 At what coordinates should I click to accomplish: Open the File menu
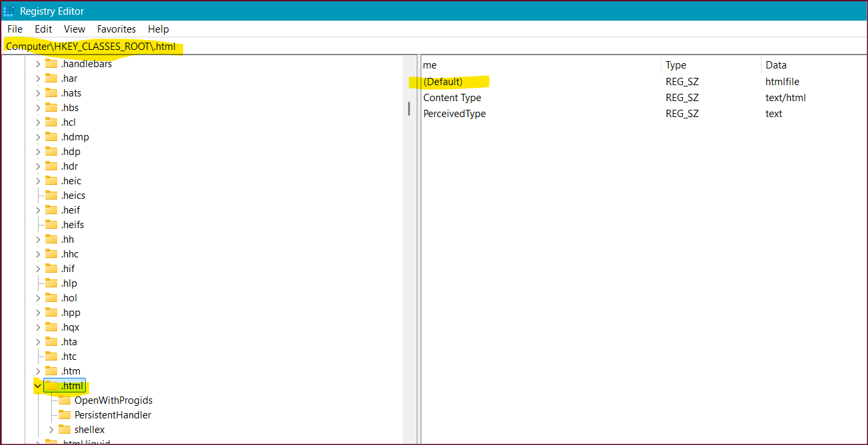[x=15, y=29]
